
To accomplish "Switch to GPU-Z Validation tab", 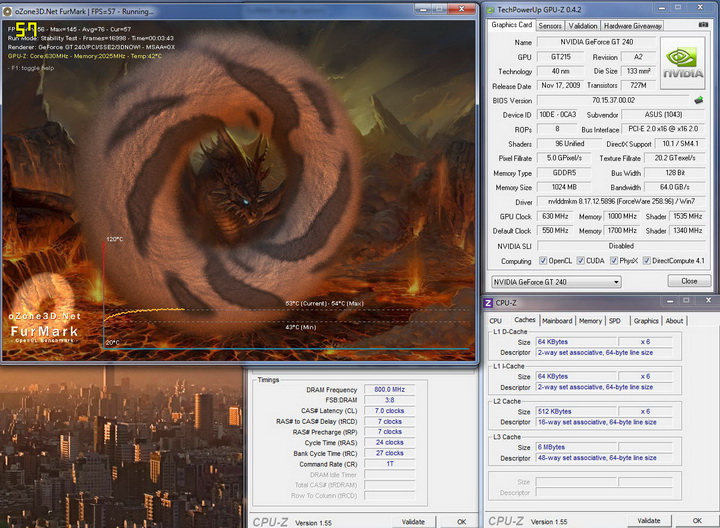I will tap(582, 26).
